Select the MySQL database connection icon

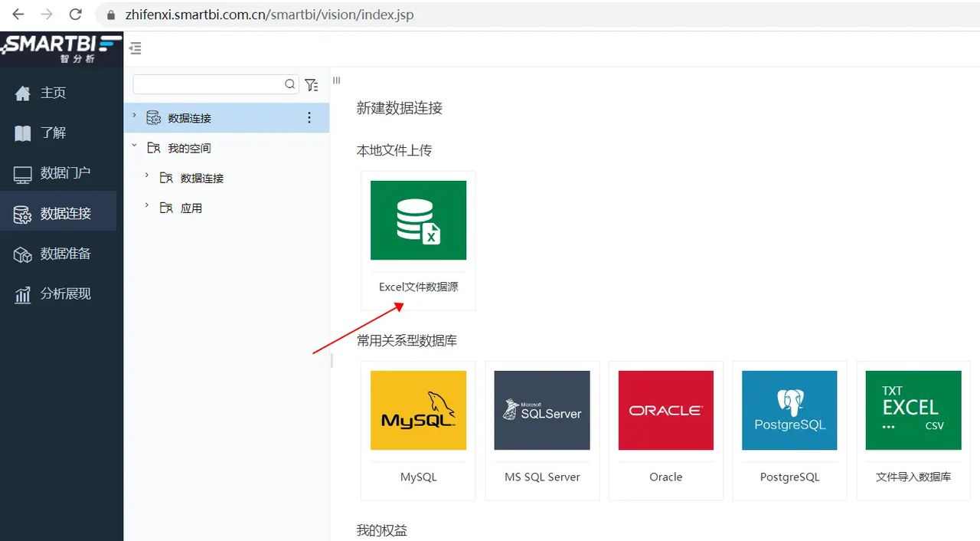[x=418, y=410]
